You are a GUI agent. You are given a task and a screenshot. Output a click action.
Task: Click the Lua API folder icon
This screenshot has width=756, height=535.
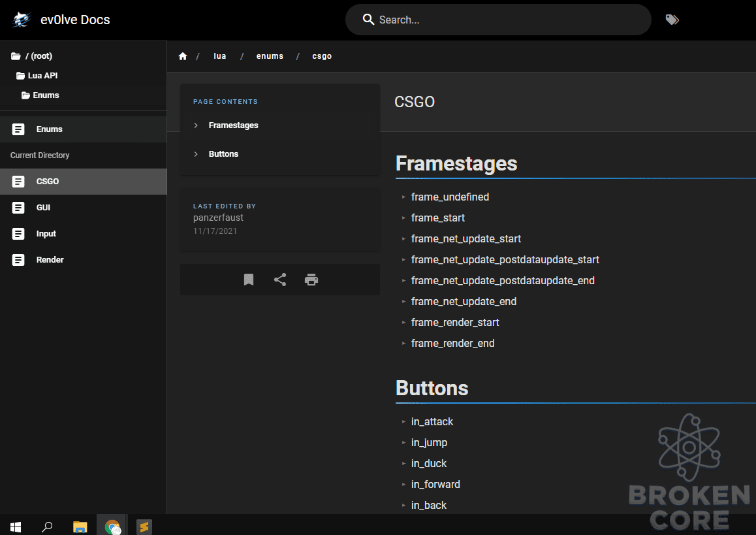click(x=20, y=76)
